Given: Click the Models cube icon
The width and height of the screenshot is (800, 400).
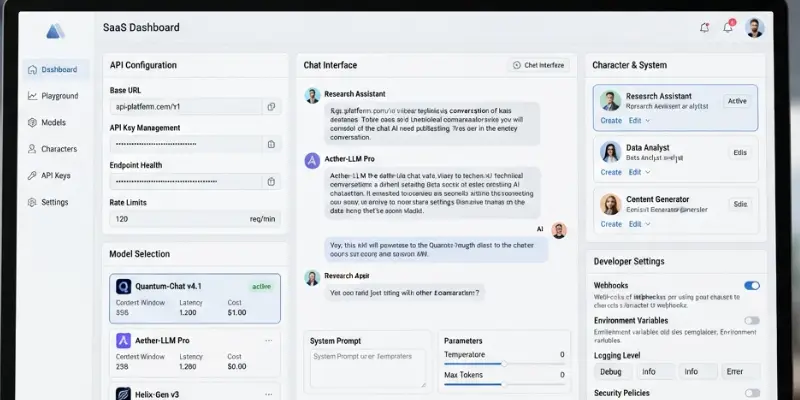Looking at the screenshot, I should click(x=32, y=122).
